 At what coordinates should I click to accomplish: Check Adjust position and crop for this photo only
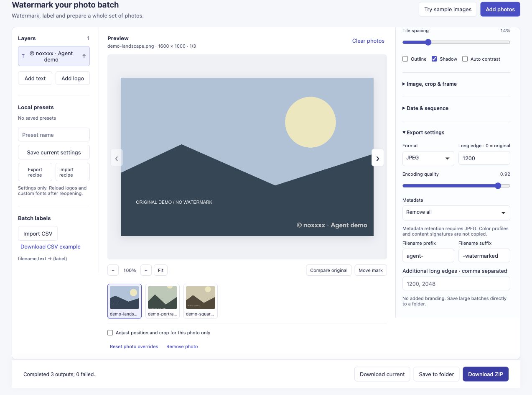click(x=110, y=333)
